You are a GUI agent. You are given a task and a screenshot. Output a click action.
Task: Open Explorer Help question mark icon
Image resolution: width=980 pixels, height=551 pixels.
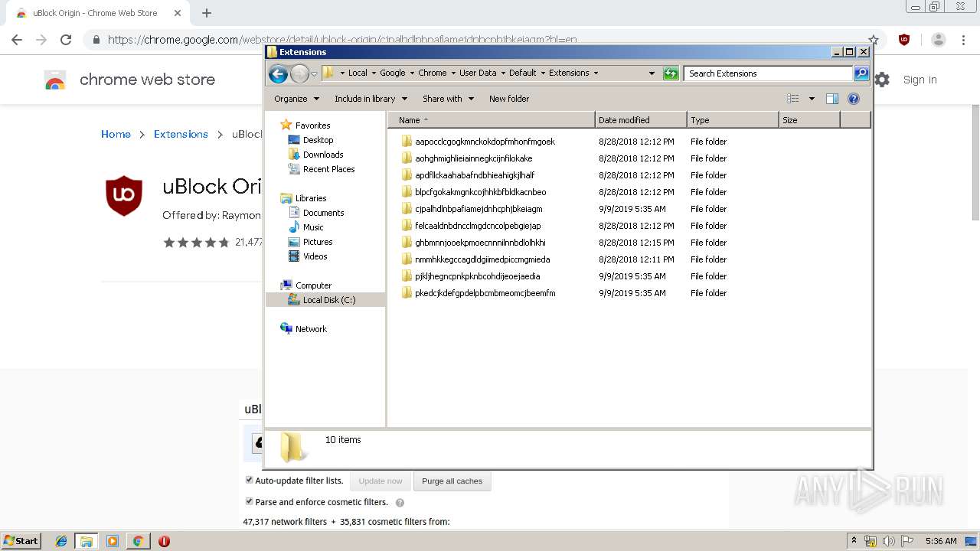[x=854, y=99]
